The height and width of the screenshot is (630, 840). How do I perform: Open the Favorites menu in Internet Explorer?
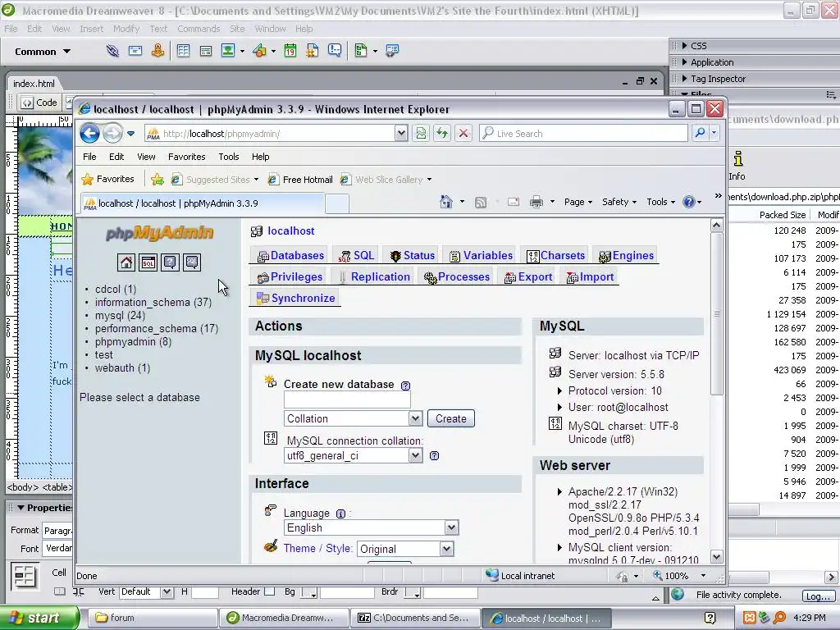tap(186, 157)
